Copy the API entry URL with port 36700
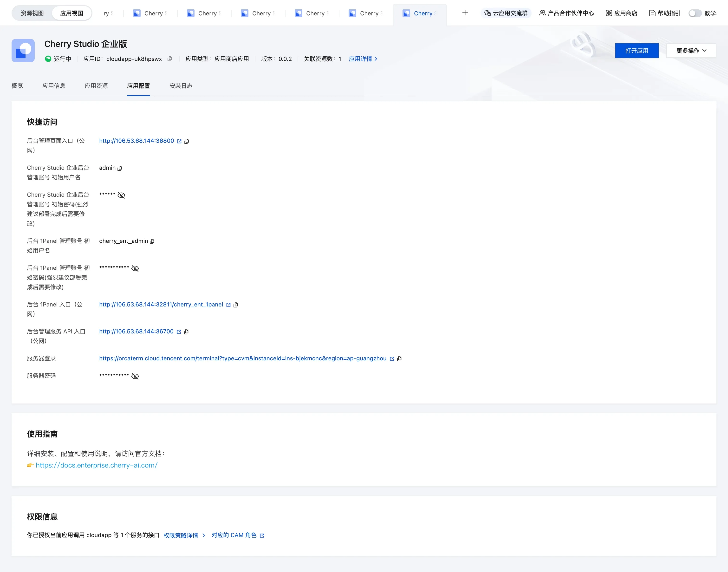Viewport: 728px width, 572px height. (x=186, y=331)
